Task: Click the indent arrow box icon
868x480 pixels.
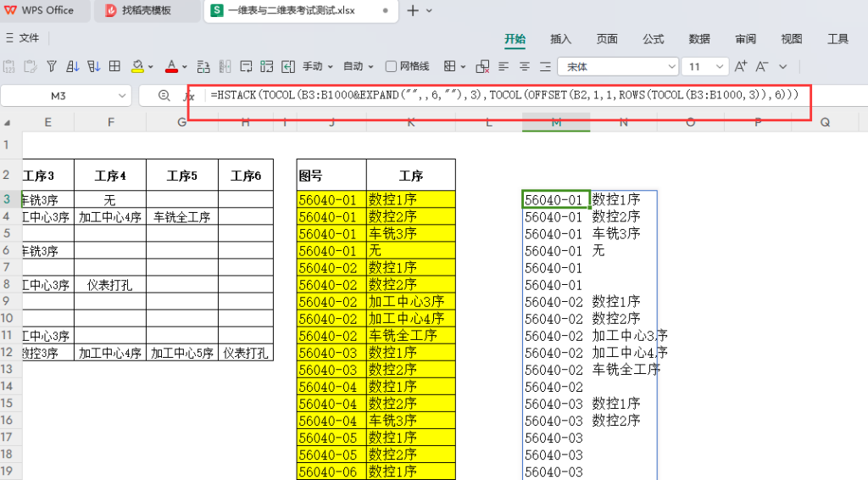Action: tap(288, 66)
